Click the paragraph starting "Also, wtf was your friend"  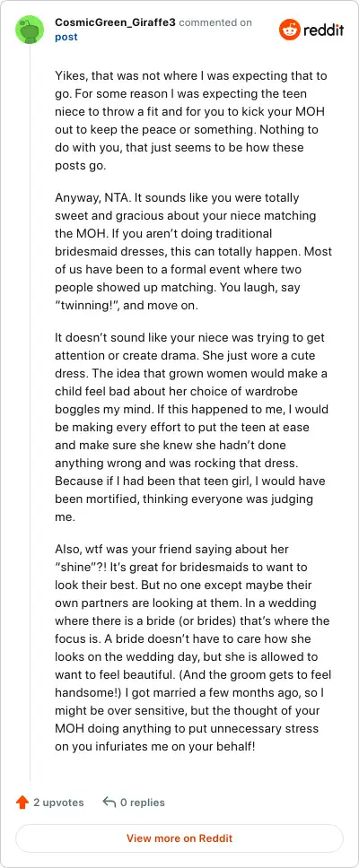[x=193, y=647]
